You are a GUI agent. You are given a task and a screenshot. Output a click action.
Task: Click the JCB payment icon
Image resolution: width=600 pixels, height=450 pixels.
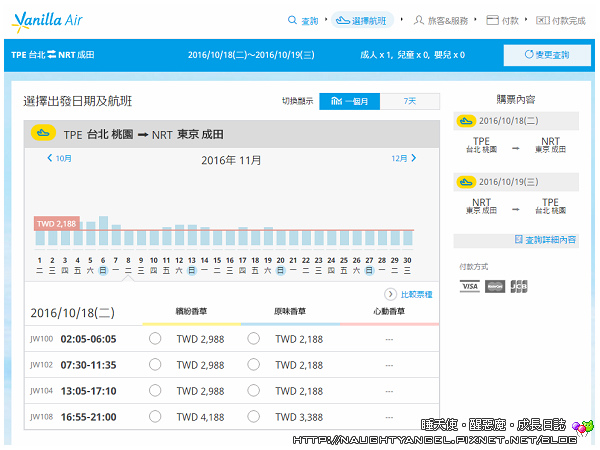(x=519, y=286)
